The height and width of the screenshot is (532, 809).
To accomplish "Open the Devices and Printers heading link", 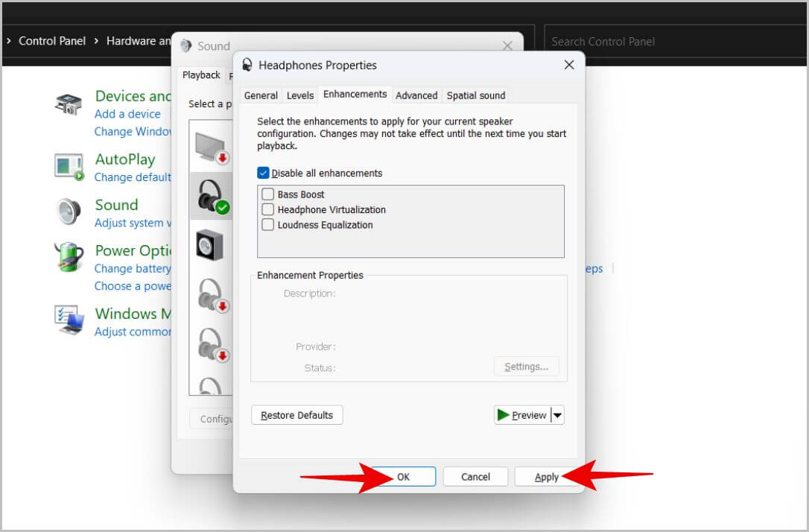I will tap(133, 96).
